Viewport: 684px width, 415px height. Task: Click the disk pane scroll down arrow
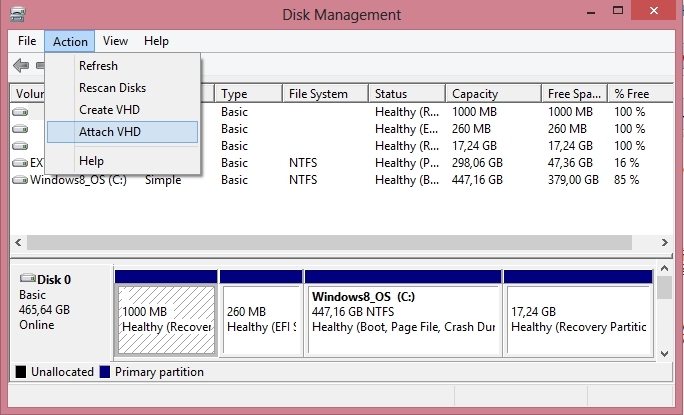point(664,354)
